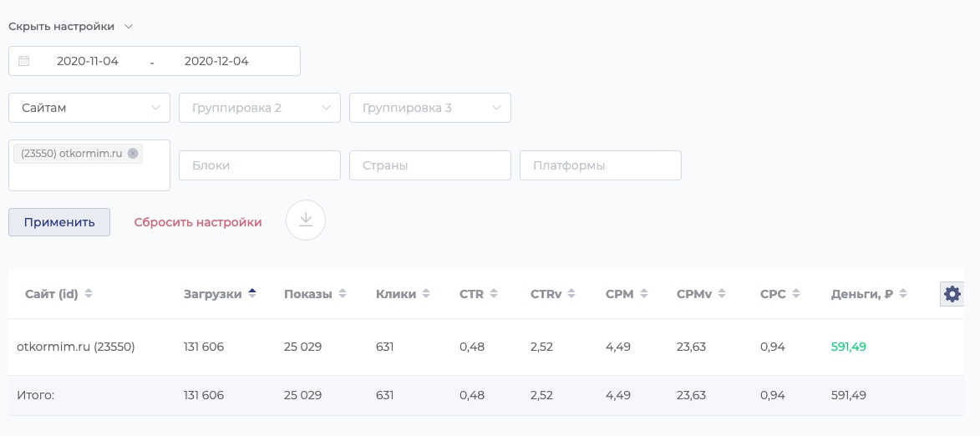
Task: Open the Сайтам grouping dropdown
Action: (x=89, y=108)
